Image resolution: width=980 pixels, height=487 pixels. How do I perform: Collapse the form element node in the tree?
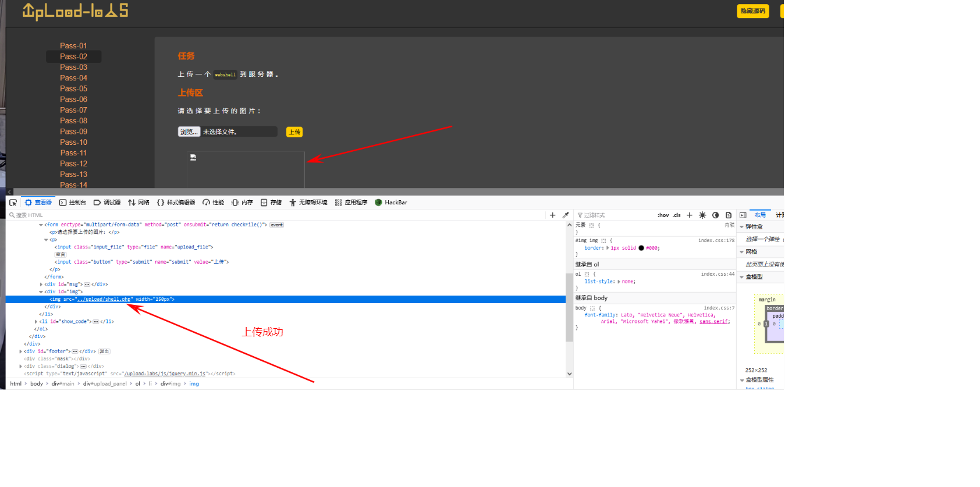pyautogui.click(x=41, y=225)
